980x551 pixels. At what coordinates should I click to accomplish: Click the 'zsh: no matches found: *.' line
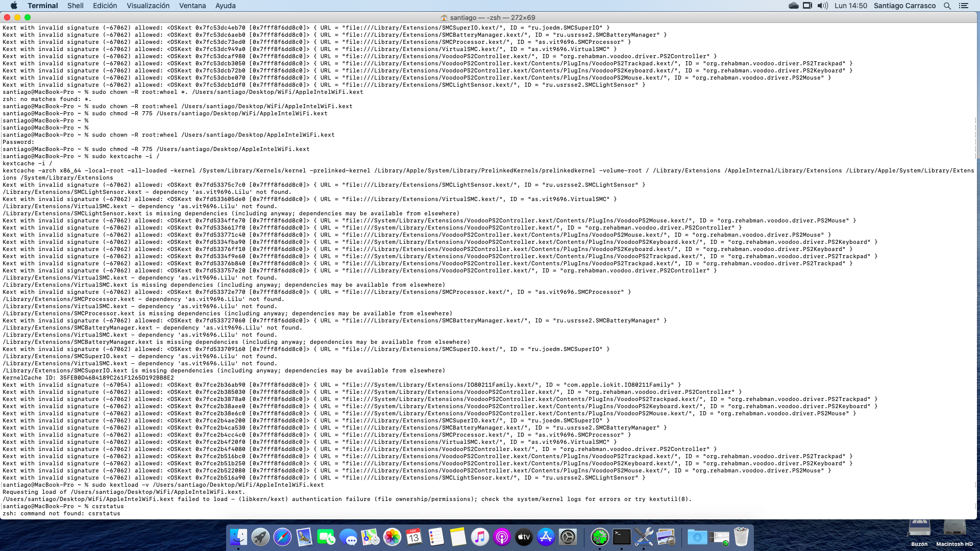pyautogui.click(x=47, y=99)
